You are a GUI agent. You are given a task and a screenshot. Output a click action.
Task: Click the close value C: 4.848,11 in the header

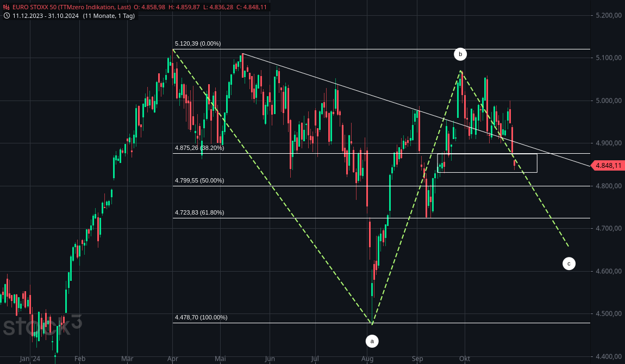(x=252, y=7)
